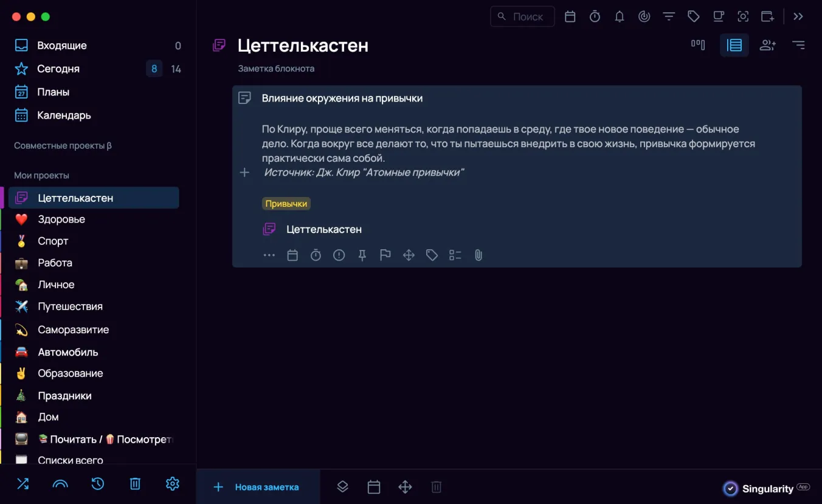822x504 pixels.
Task: Click the yellow Привычки tag
Action: tap(287, 204)
